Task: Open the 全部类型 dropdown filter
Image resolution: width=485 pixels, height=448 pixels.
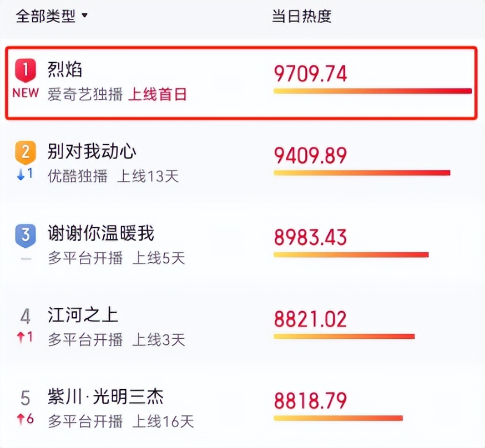Action: 52,16
